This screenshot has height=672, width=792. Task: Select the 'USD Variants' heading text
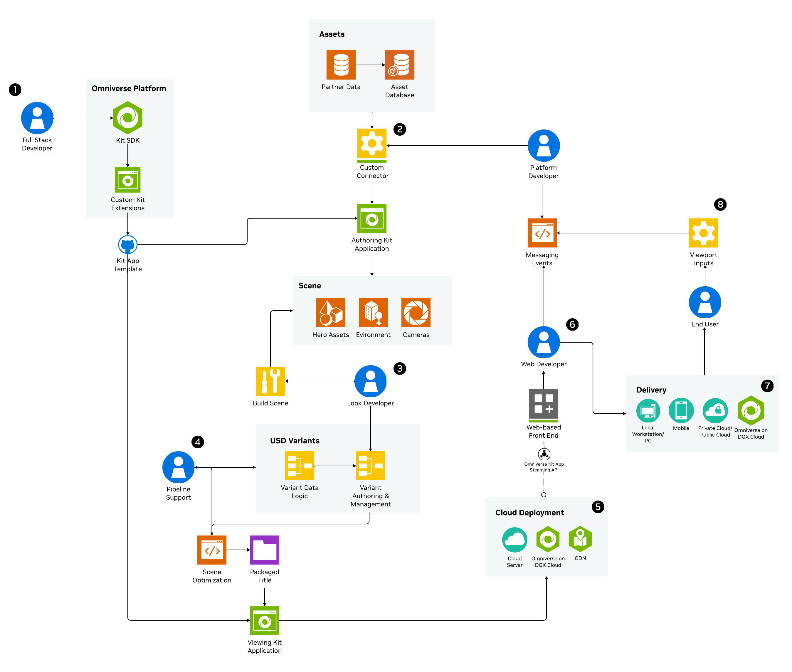click(x=295, y=441)
